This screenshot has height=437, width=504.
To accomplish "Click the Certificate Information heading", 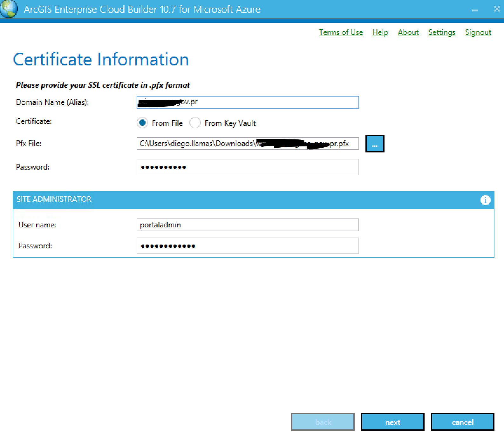I will 101,59.
